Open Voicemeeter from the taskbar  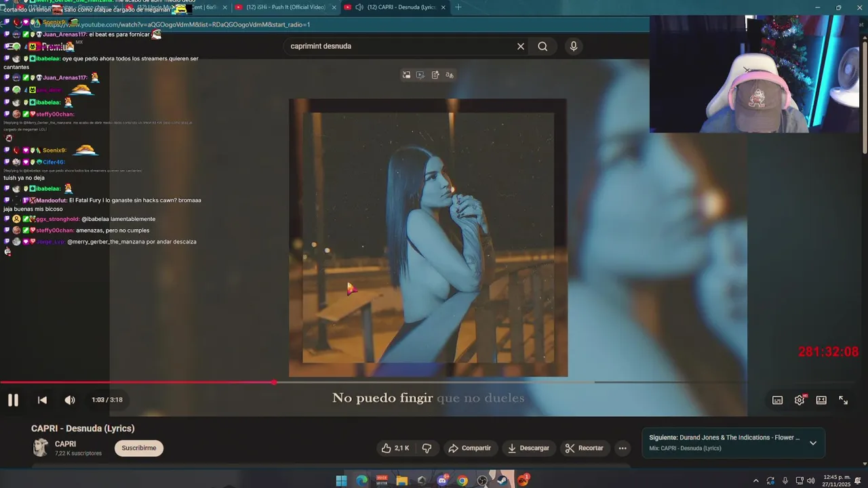382,481
